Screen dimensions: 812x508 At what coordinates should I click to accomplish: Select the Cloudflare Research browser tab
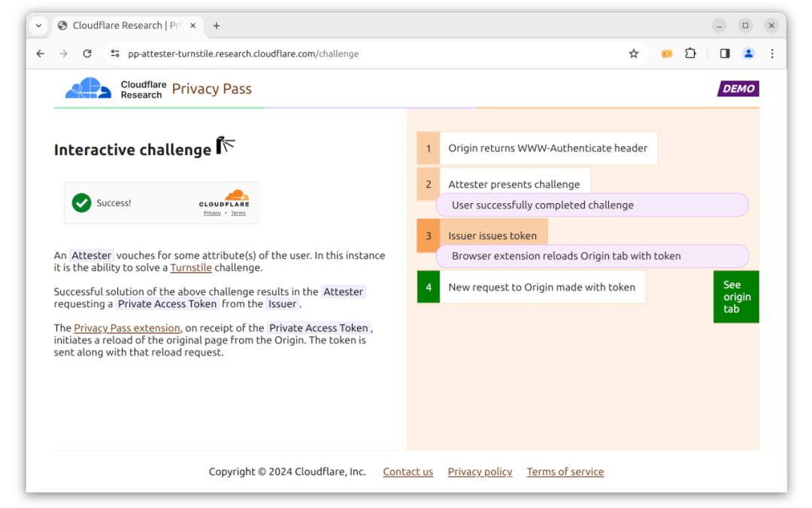pos(127,26)
